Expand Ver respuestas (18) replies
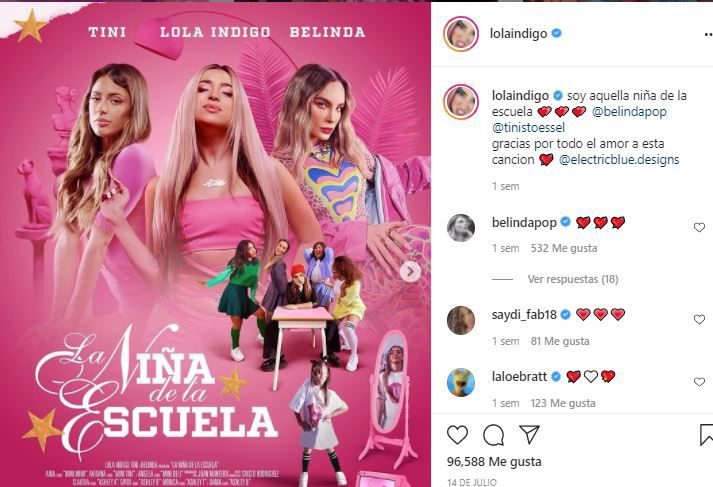The width and height of the screenshot is (713, 487). click(573, 279)
